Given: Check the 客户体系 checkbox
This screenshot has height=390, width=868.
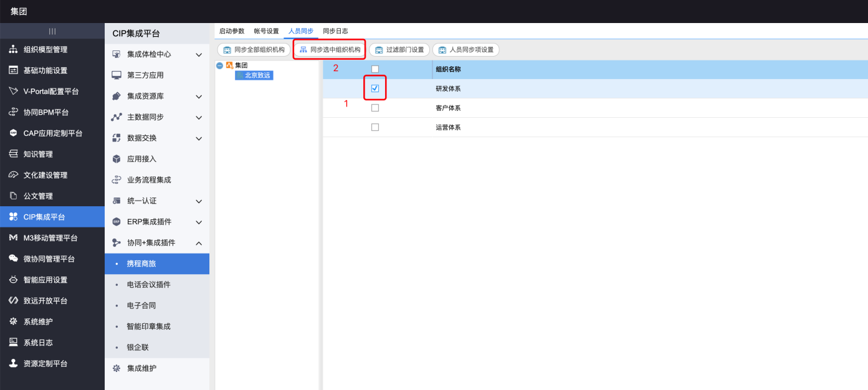Looking at the screenshot, I should 375,108.
